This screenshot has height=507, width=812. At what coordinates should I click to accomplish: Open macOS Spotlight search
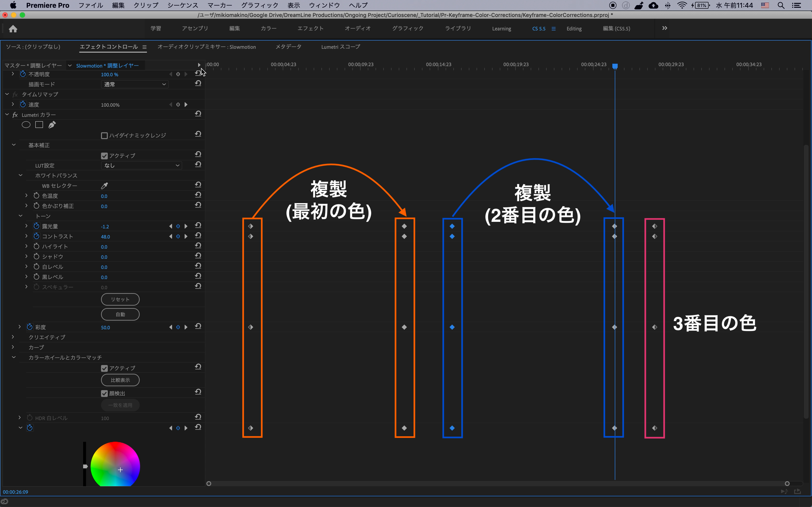(x=781, y=5)
